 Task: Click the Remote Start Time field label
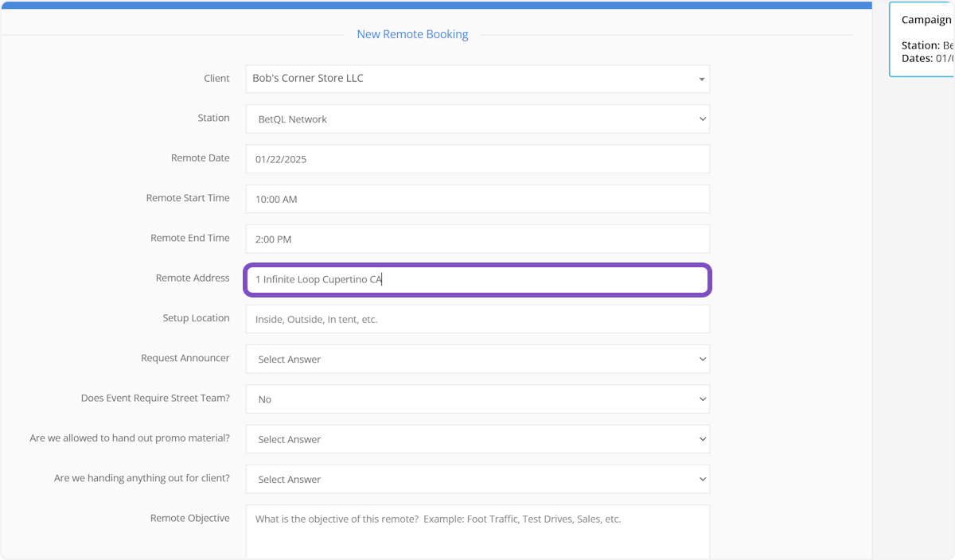[188, 198]
